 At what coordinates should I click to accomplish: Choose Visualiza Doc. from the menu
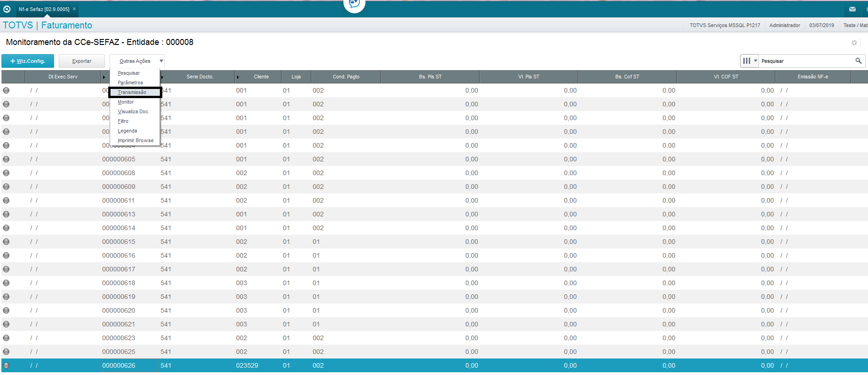click(133, 111)
